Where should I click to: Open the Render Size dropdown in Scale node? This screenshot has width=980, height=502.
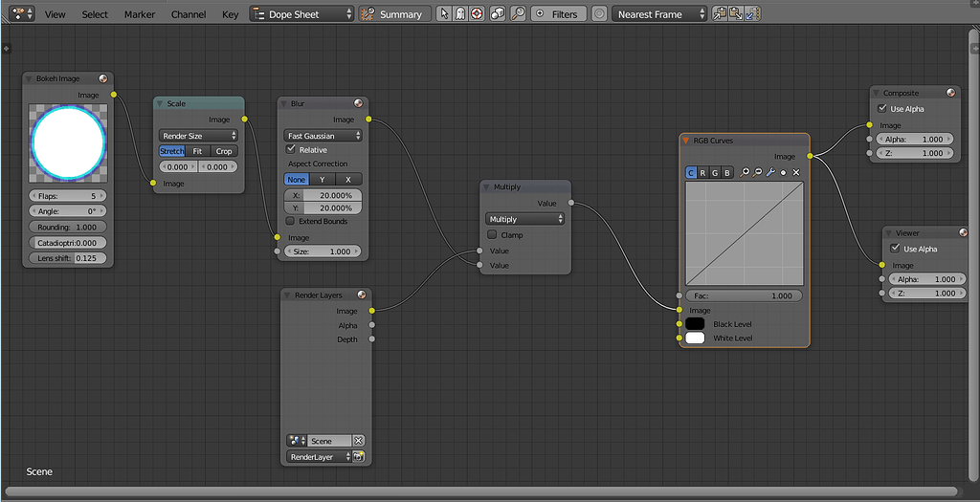[199, 136]
